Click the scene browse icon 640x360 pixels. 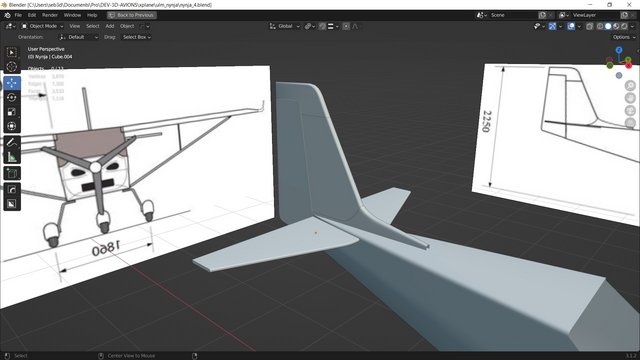[x=481, y=15]
